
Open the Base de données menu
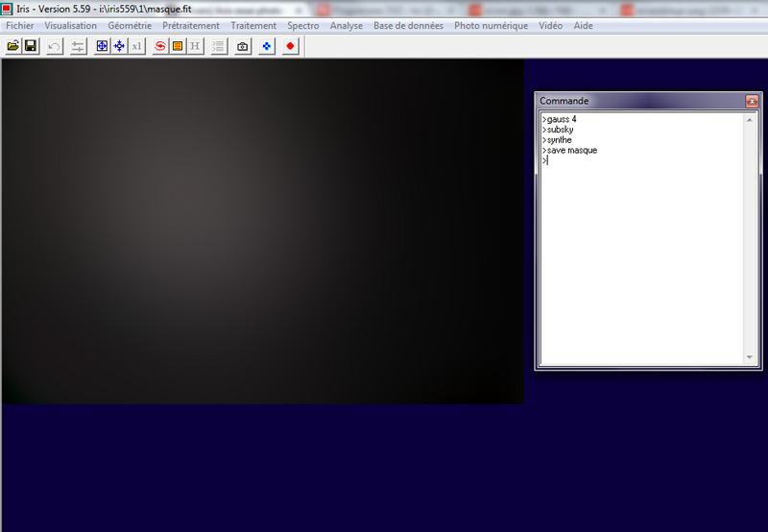409,26
